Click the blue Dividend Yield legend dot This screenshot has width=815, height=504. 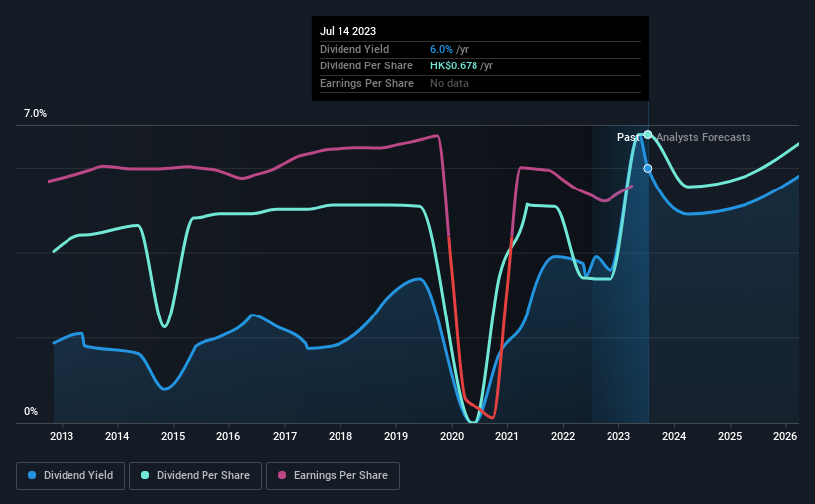[32, 475]
